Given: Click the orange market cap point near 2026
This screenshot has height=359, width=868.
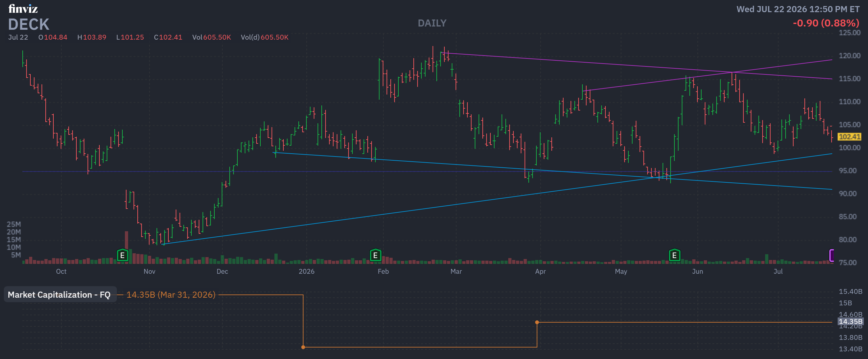Looking at the screenshot, I should (303, 347).
